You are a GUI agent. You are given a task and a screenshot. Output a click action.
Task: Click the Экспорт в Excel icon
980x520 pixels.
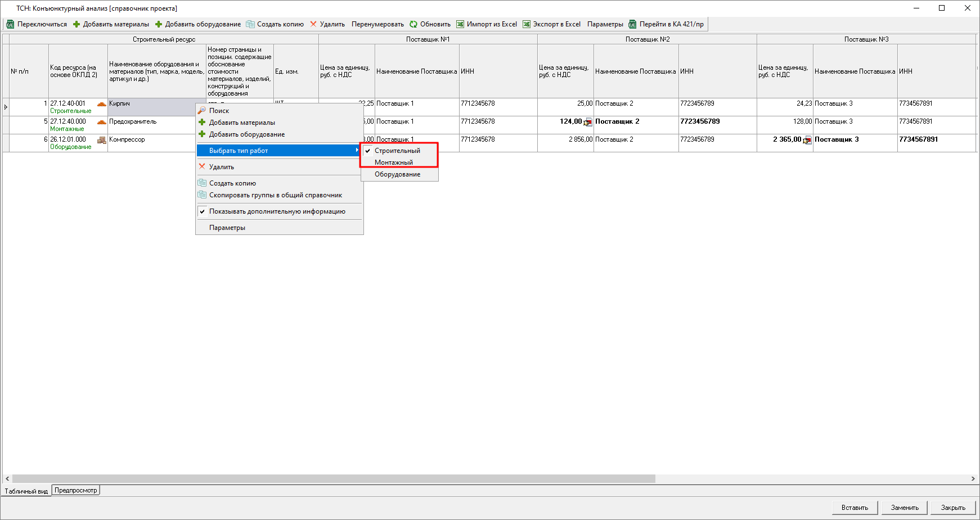coord(527,24)
